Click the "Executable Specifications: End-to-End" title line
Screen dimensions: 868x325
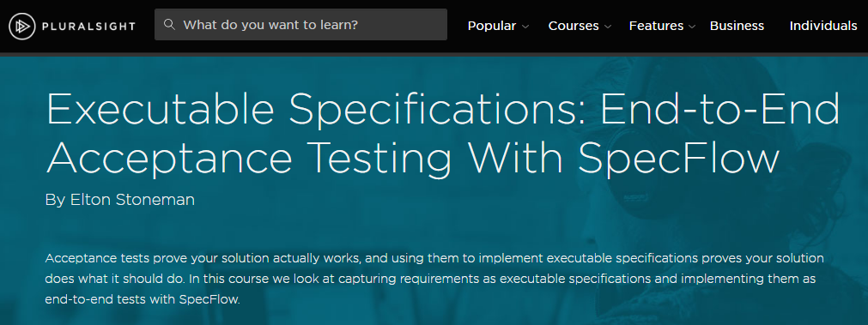[x=443, y=108]
